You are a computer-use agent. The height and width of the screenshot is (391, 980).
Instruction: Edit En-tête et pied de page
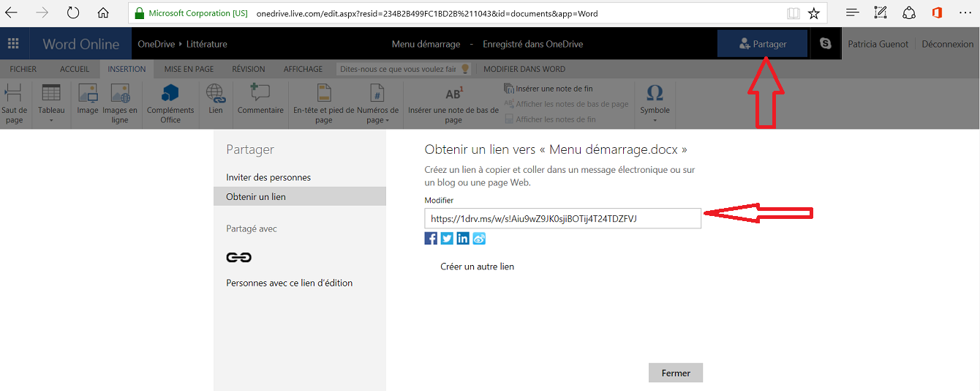324,103
